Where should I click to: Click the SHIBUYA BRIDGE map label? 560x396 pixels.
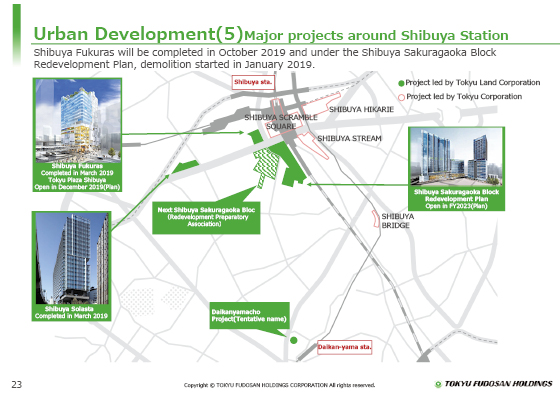click(x=398, y=221)
